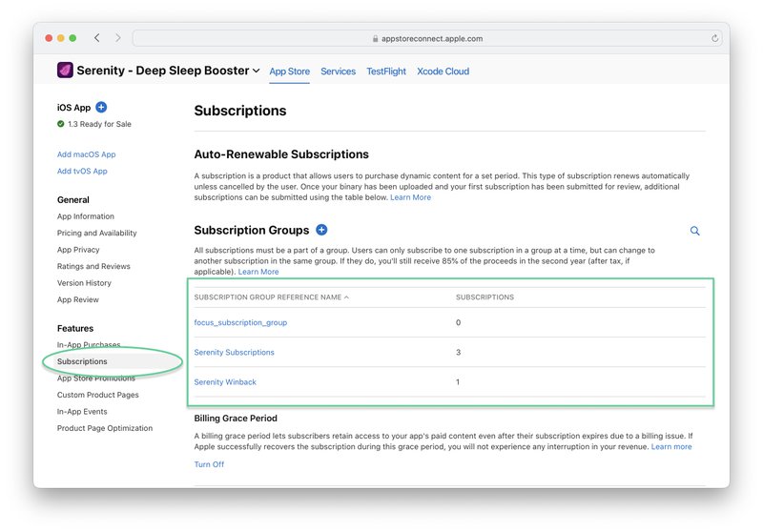This screenshot has width=763, height=532.
Task: Click the Billing Grace Period heading
Action: pos(236,419)
